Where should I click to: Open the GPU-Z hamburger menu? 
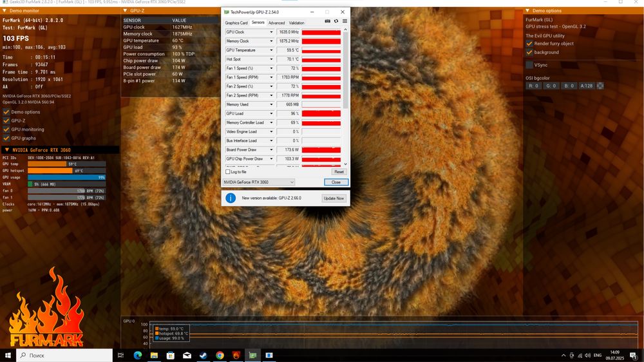345,21
